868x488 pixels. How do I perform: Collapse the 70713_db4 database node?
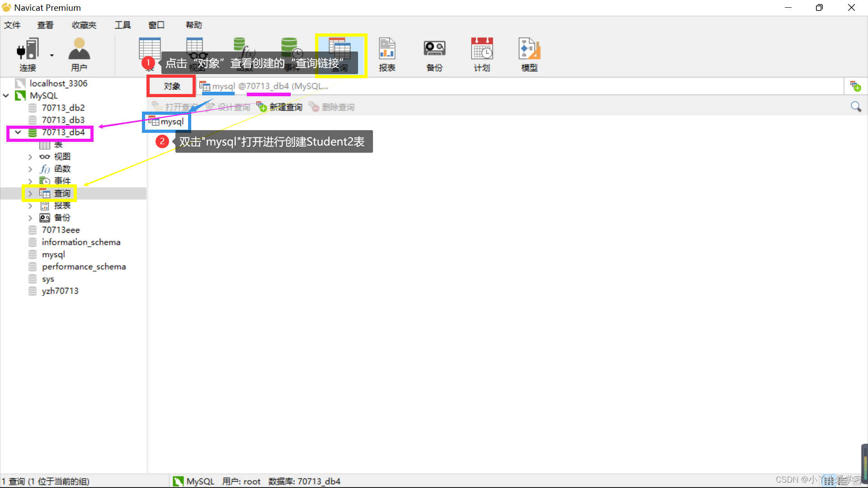click(x=18, y=132)
